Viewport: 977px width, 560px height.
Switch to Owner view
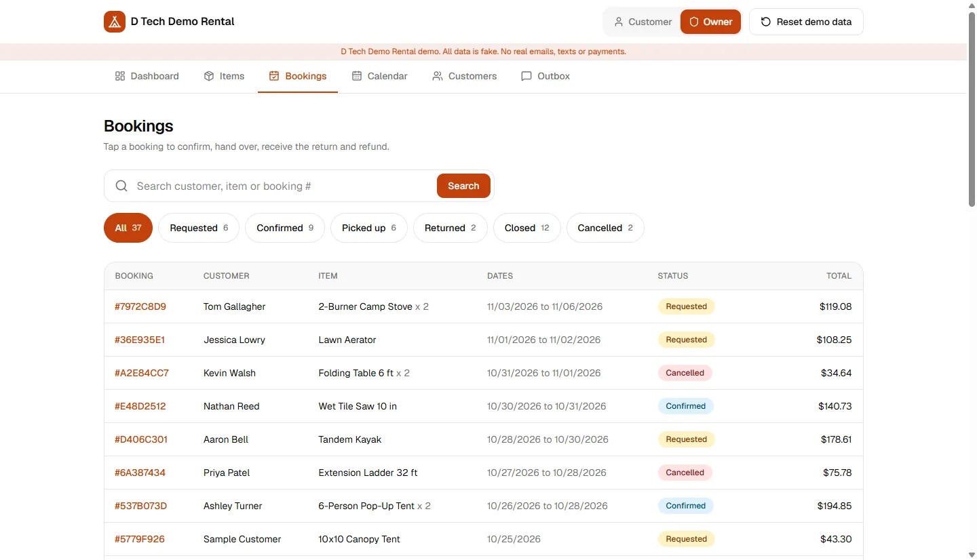(x=710, y=22)
